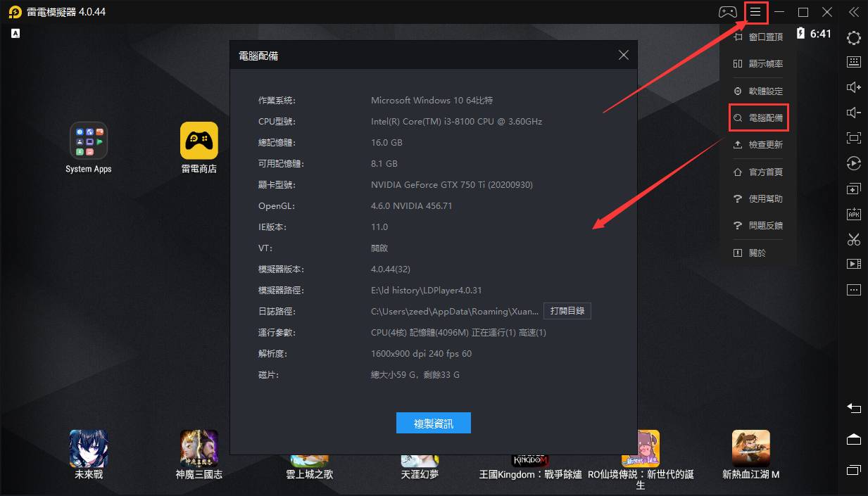Open 關於 from the menu
868x496 pixels.
coord(750,253)
